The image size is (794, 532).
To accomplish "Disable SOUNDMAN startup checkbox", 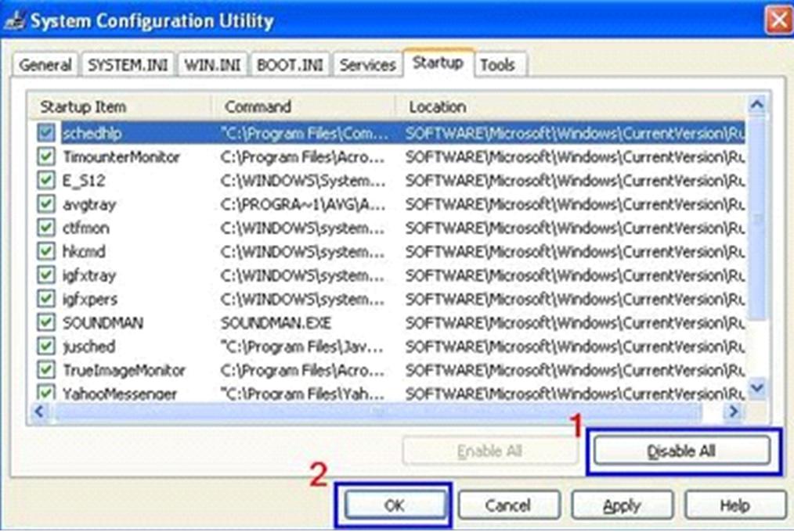I will [46, 322].
